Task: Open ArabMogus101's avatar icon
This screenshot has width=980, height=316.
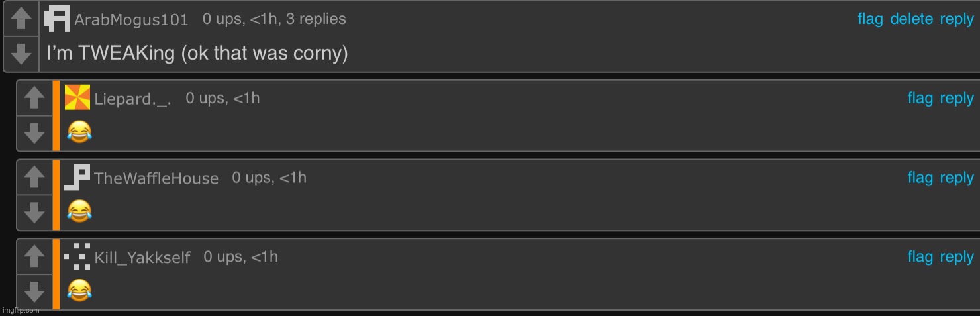Action: tap(57, 19)
